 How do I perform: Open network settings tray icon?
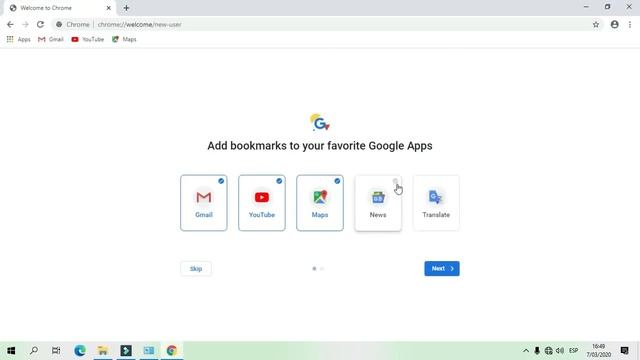[x=549, y=351]
